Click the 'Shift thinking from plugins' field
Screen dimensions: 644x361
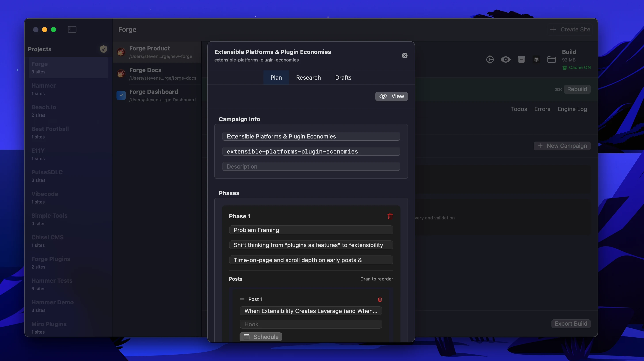[x=311, y=245]
